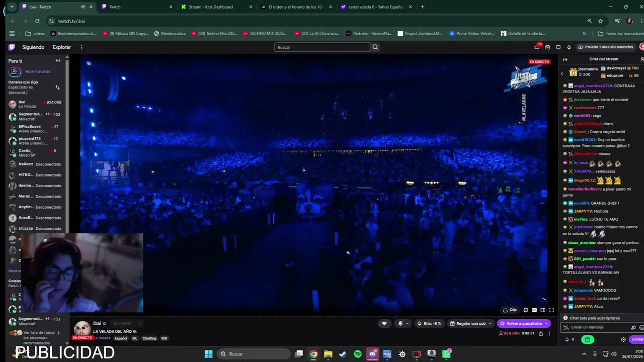The width and height of the screenshot is (644, 362).
Task: Expand Volver a suscribirte options
Action: 547,323
